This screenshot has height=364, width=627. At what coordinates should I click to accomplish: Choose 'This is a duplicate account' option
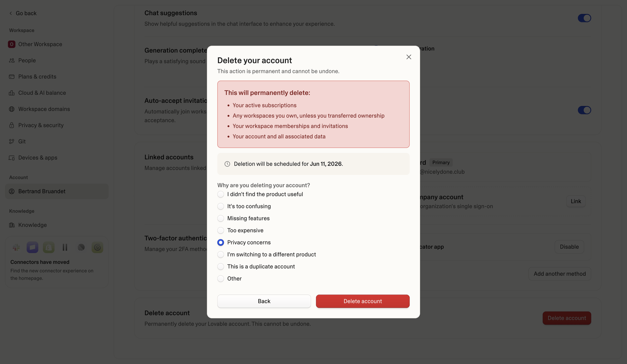[x=220, y=266]
